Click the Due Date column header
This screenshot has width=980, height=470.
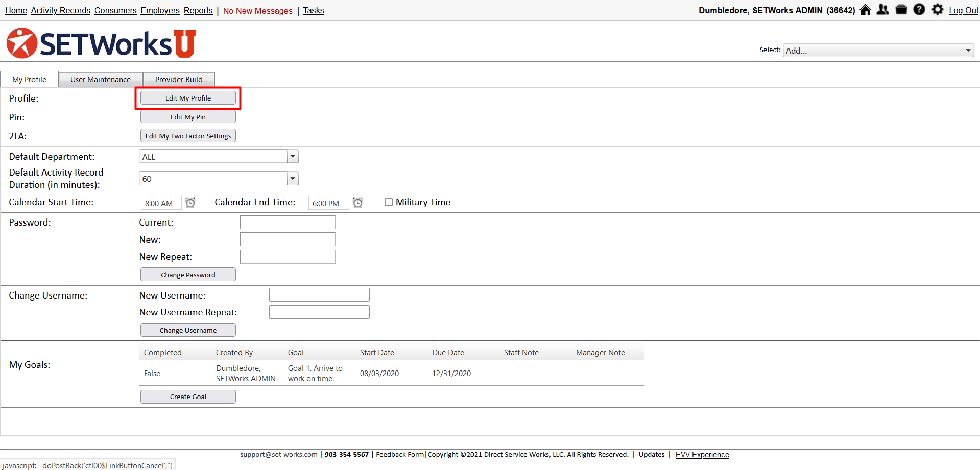[x=448, y=353]
